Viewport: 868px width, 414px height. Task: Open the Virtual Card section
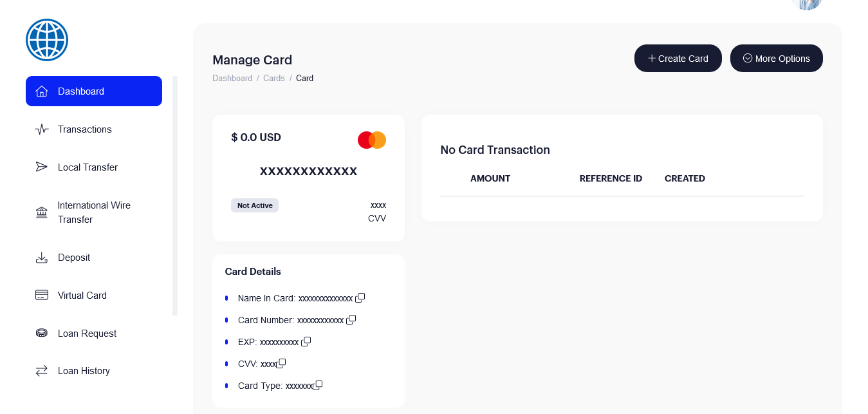(82, 296)
